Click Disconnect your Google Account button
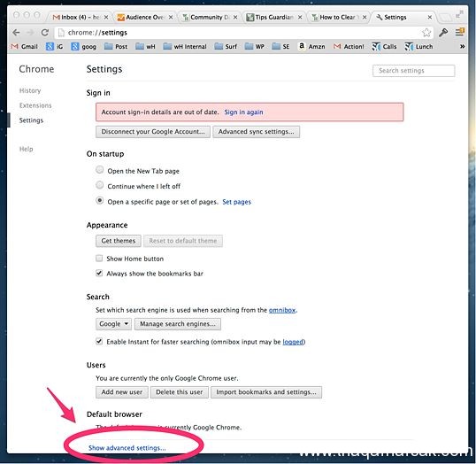Screen dimensions: 476x464 pos(153,132)
